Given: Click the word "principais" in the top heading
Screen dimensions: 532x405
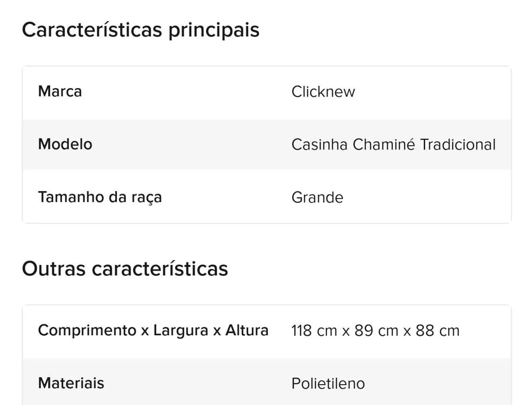Looking at the screenshot, I should point(214,30).
